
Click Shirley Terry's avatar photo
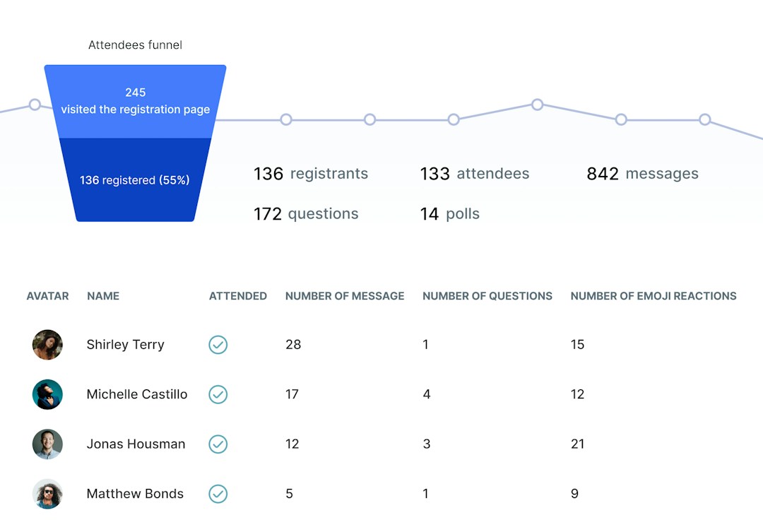pos(47,345)
